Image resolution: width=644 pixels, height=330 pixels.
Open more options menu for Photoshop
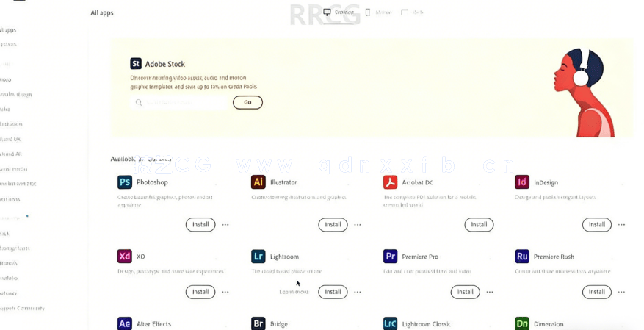click(225, 225)
